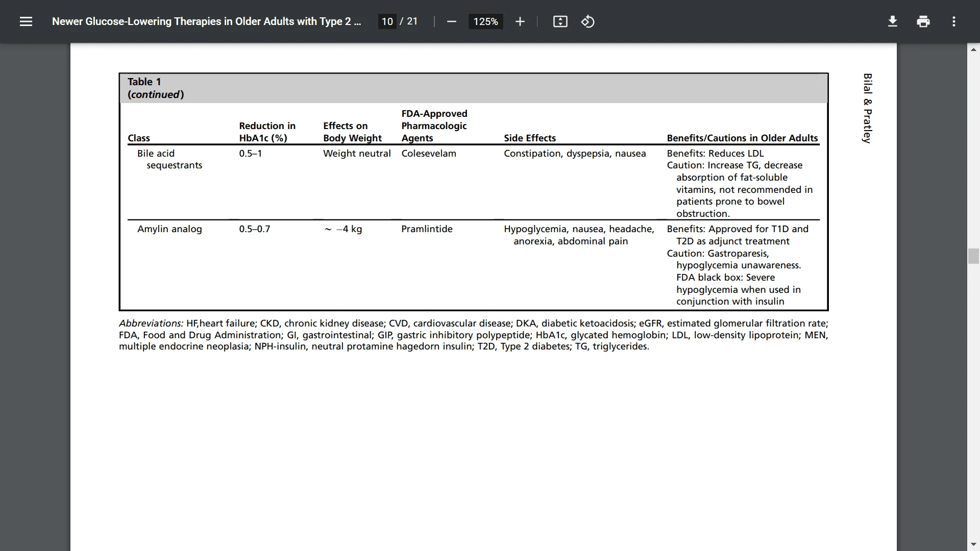Click 'Constipation, dyspepsia, nausea' text
The width and height of the screenshot is (980, 551).
575,154
